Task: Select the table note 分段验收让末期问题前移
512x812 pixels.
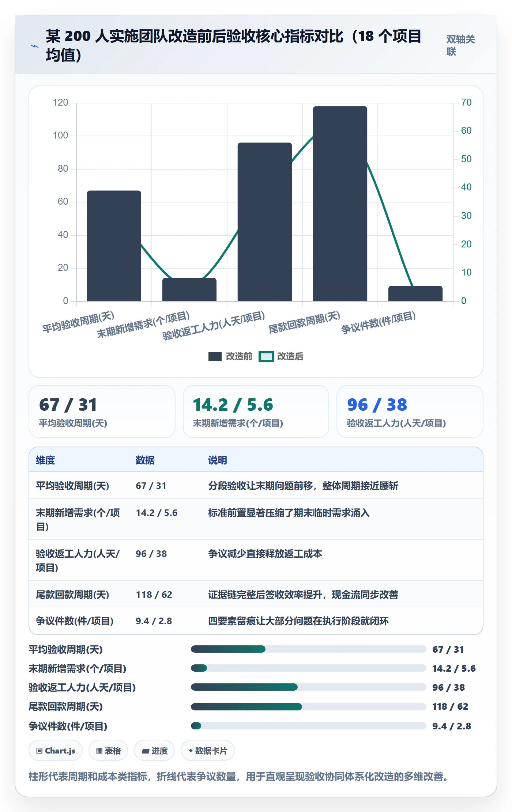Action: tap(303, 486)
